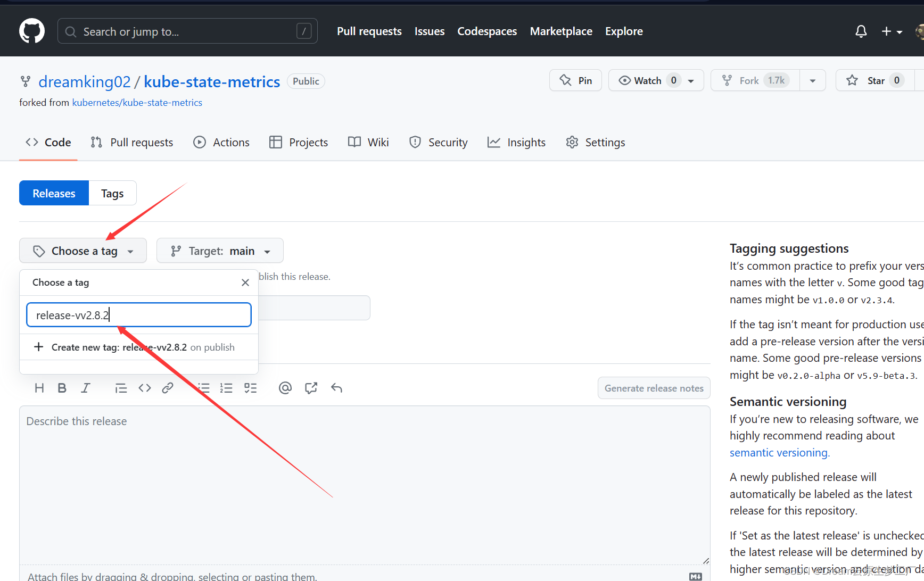The width and height of the screenshot is (924, 581).
Task: Open the repository Pull requests tab
Action: pyautogui.click(x=132, y=143)
